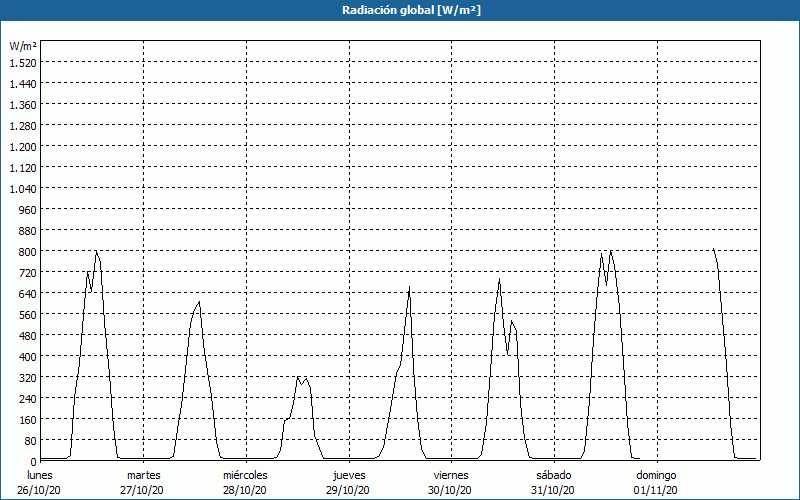Click the 160 y-axis value
The image size is (800, 500).
coord(28,420)
